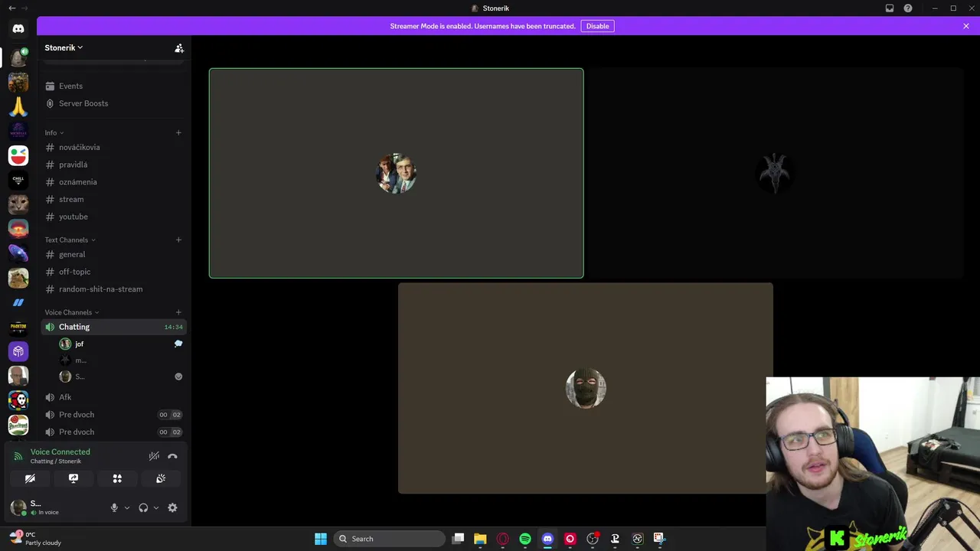The image size is (980, 551).
Task: Open weather widget Partly cloudy
Action: (x=35, y=539)
